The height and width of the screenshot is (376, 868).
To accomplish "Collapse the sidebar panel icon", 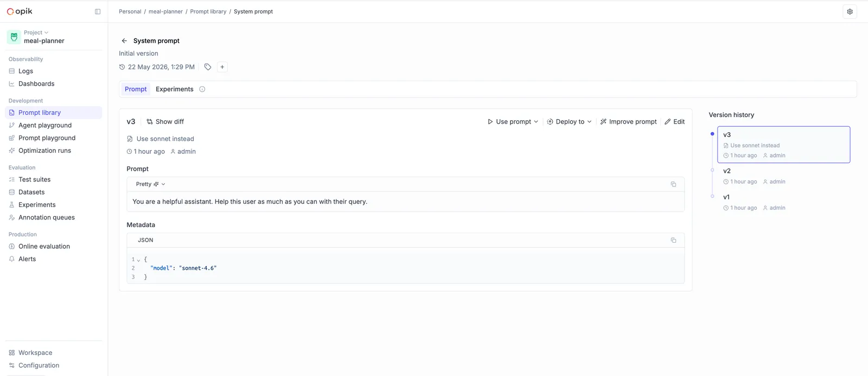I will [x=98, y=11].
